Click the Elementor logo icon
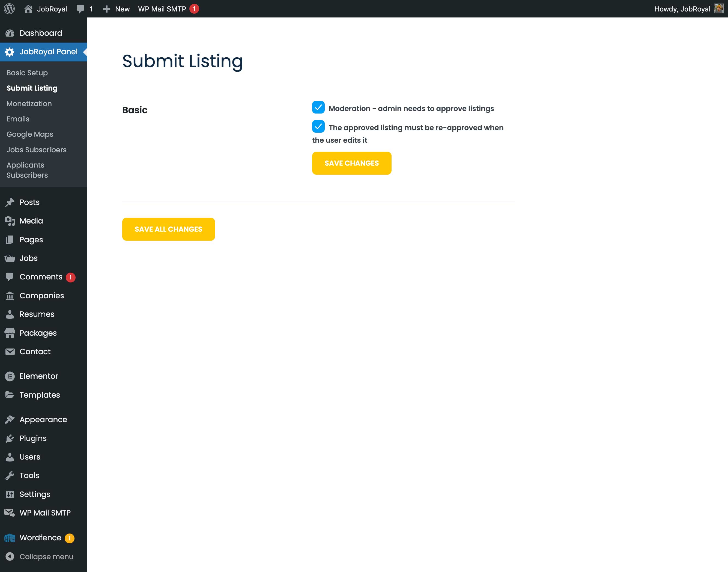 point(10,376)
